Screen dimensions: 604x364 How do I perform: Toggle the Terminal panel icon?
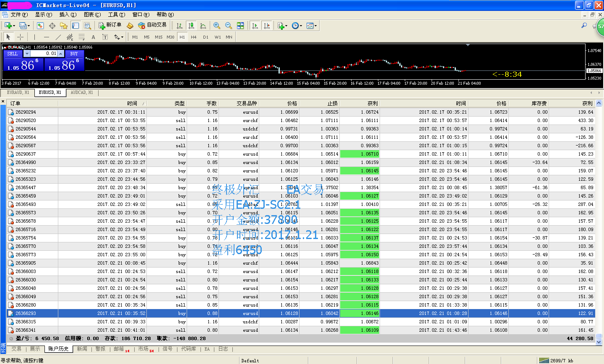click(x=75, y=26)
